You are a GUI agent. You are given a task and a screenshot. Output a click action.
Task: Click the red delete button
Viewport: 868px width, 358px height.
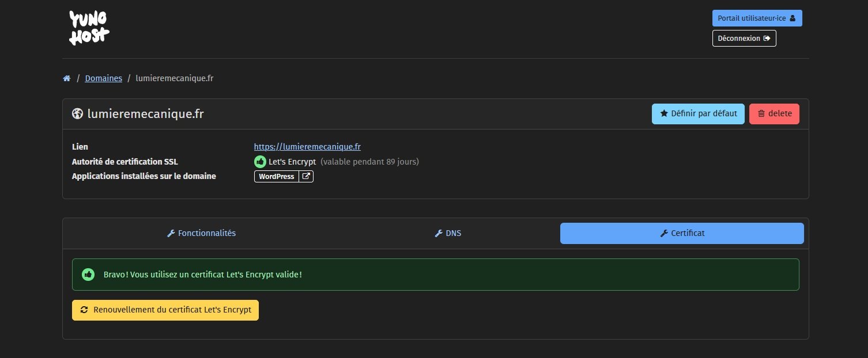tap(774, 114)
